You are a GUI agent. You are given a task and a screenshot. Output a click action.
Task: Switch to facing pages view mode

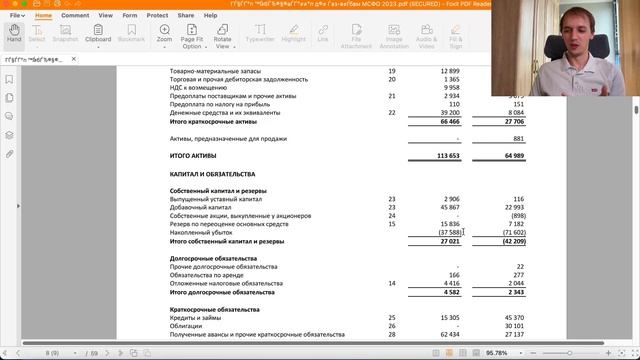(462, 353)
